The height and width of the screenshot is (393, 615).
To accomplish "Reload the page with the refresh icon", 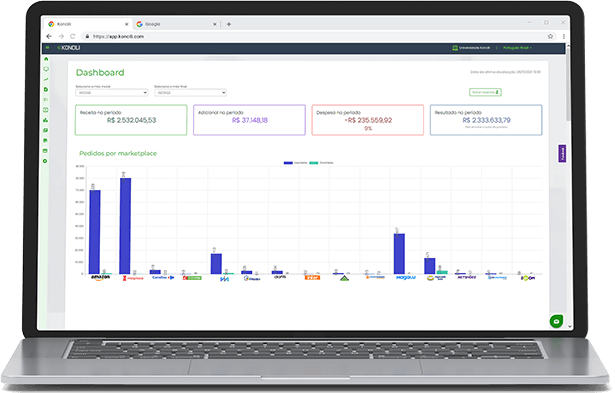I will click(x=73, y=36).
